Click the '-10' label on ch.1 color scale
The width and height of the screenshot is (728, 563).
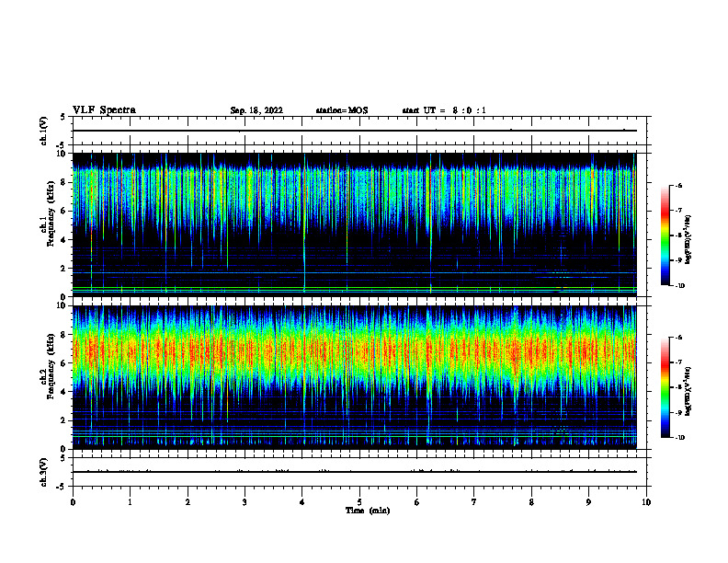click(x=680, y=286)
